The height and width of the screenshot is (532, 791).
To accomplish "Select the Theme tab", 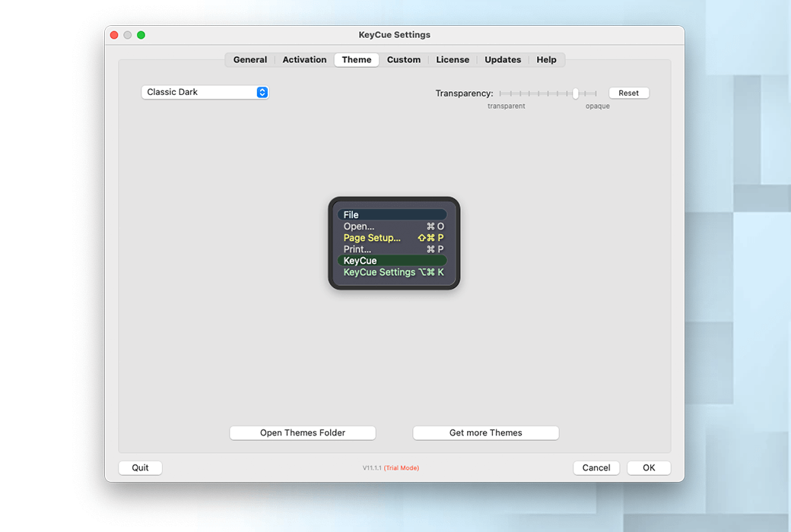I will pyautogui.click(x=356, y=59).
